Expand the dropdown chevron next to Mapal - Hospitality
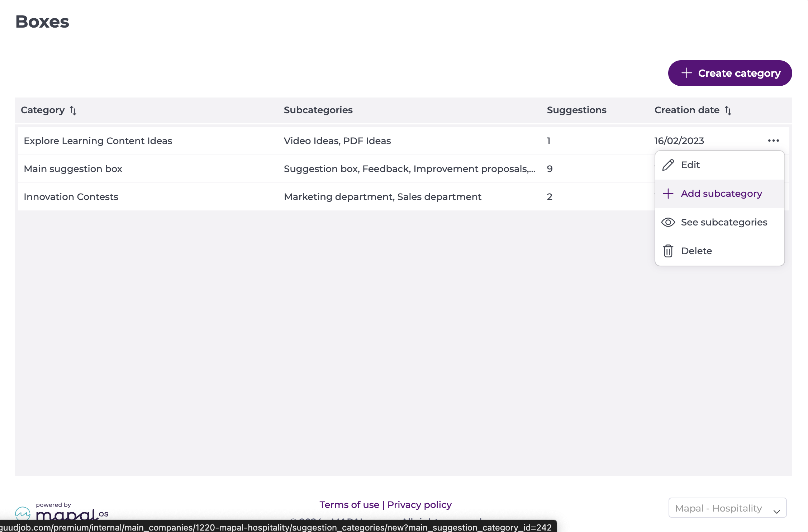Viewport: 808px width, 532px height. click(776, 512)
